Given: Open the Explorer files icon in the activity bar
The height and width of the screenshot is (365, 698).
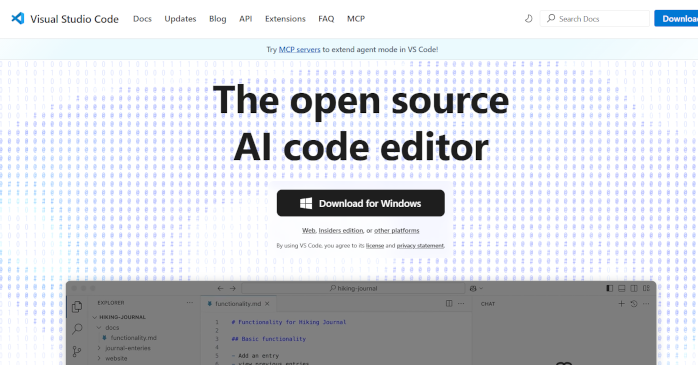Looking at the screenshot, I should pyautogui.click(x=77, y=307).
